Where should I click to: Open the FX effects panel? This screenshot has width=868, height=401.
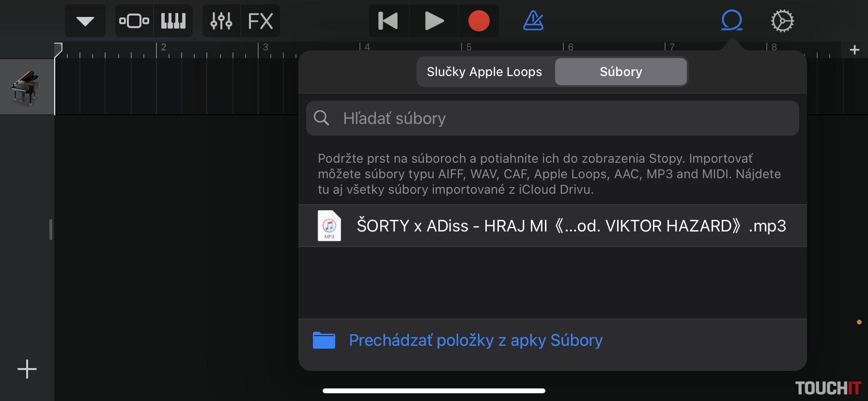[x=260, y=21]
